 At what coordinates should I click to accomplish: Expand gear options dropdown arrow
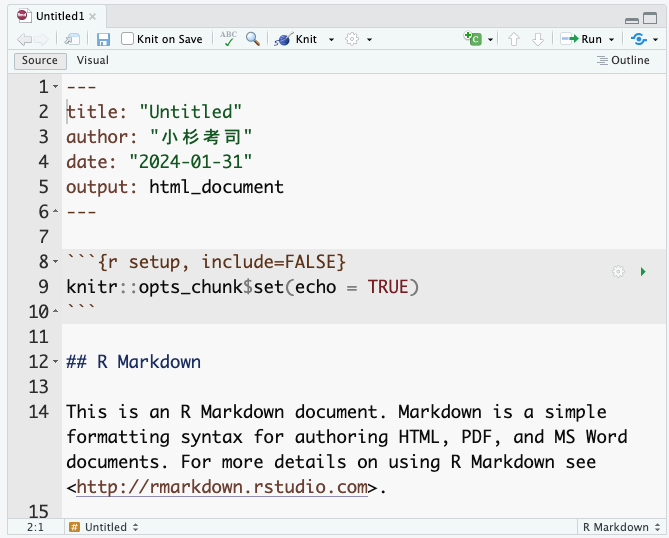369,40
